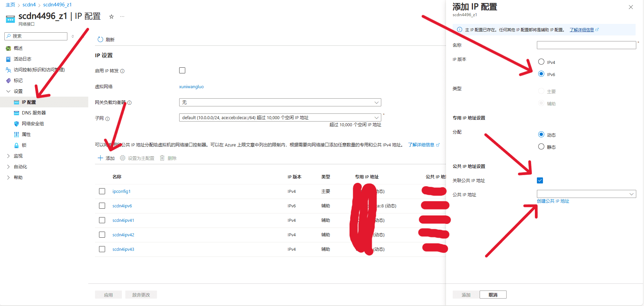644x306 pixels.
Task: Click inside the 搜索 search box
Action: click(35, 36)
